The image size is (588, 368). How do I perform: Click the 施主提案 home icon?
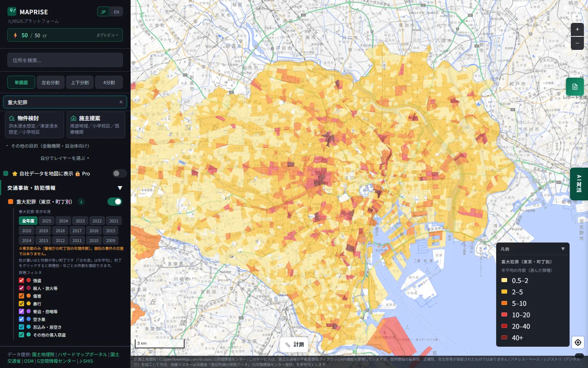pyautogui.click(x=73, y=118)
